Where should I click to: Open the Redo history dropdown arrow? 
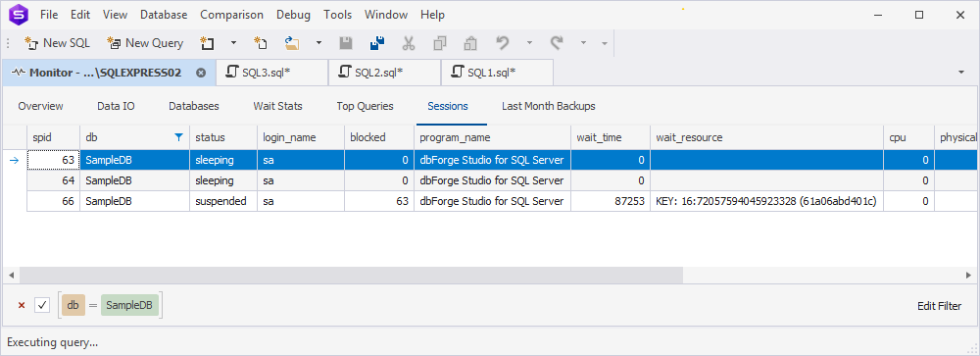coord(583,43)
